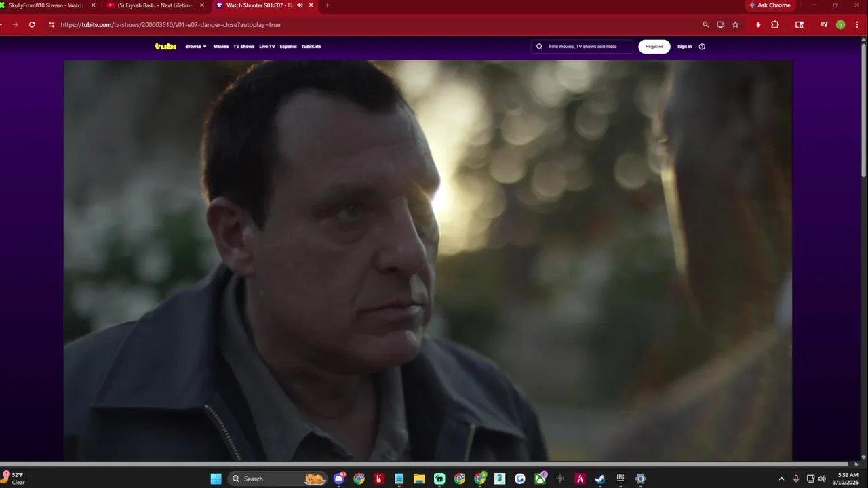Open the network tray icon
Image resolution: width=868 pixels, height=488 pixels.
[x=810, y=479]
